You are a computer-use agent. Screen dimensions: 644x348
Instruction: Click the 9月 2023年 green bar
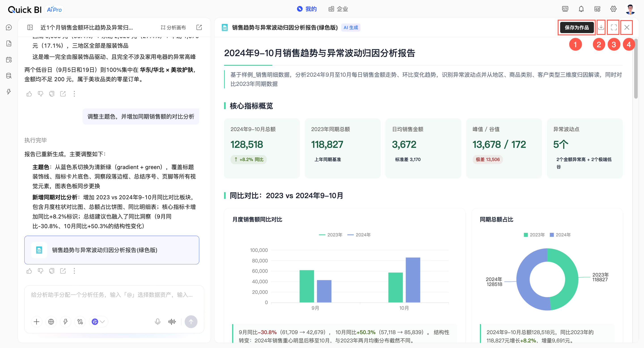click(307, 286)
